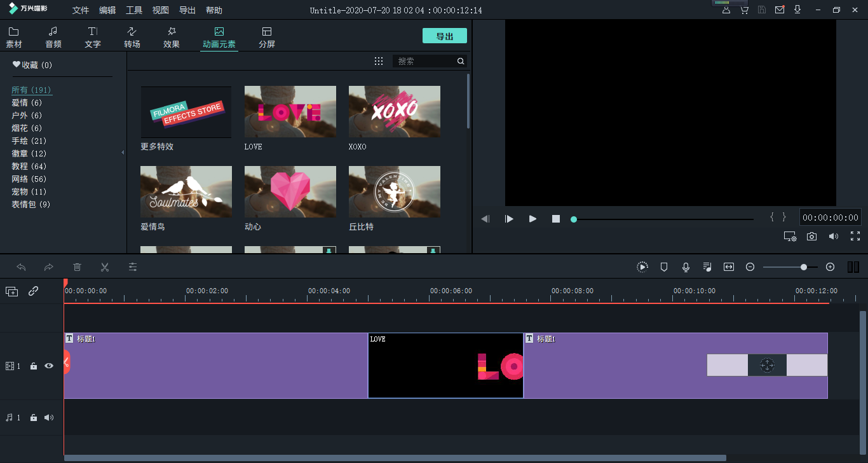The height and width of the screenshot is (463, 868).
Task: Click the marker shield icon
Action: click(x=664, y=267)
